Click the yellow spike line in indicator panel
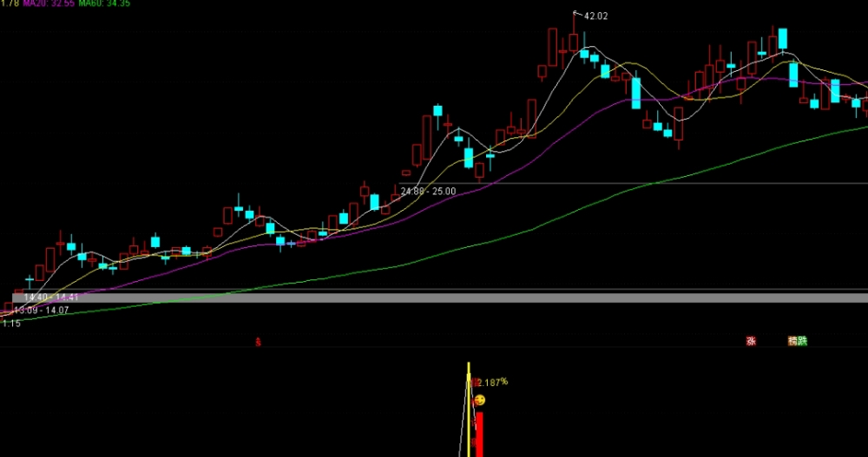The image size is (868, 457). pos(469,409)
